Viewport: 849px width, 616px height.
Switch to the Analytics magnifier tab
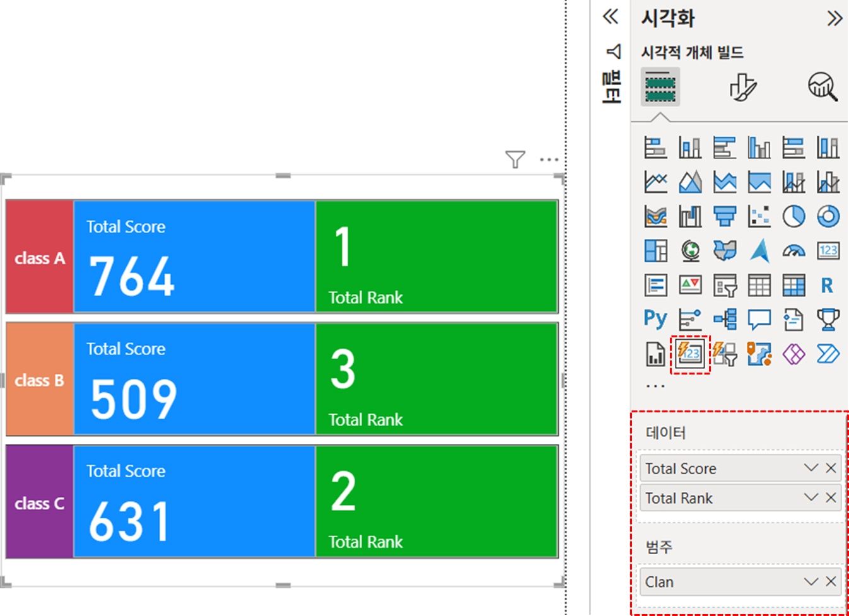tap(823, 87)
